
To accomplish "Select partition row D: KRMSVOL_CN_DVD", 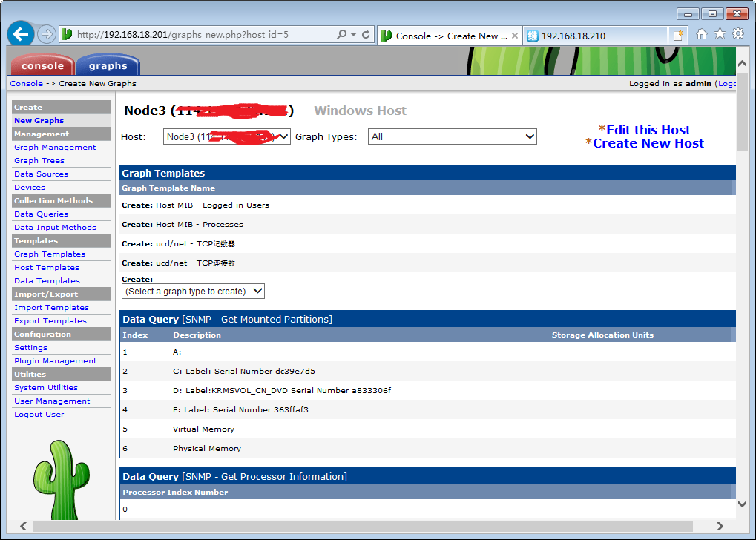I will coord(427,390).
